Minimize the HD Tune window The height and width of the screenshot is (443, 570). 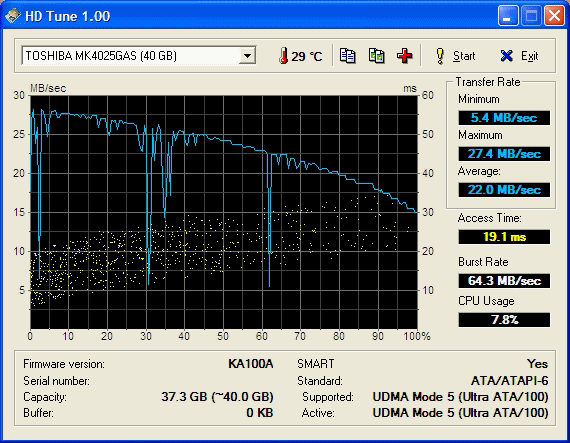[508, 16]
